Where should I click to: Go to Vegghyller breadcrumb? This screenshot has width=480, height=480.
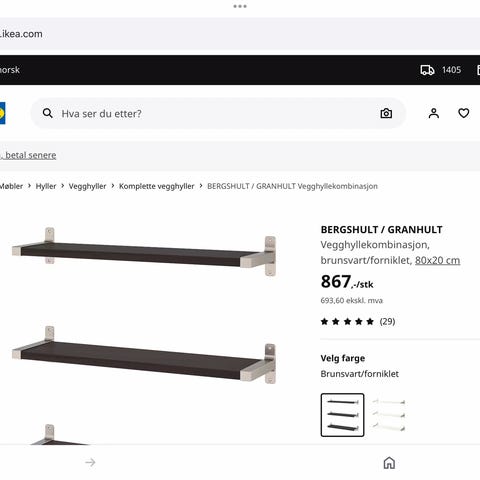point(87,186)
